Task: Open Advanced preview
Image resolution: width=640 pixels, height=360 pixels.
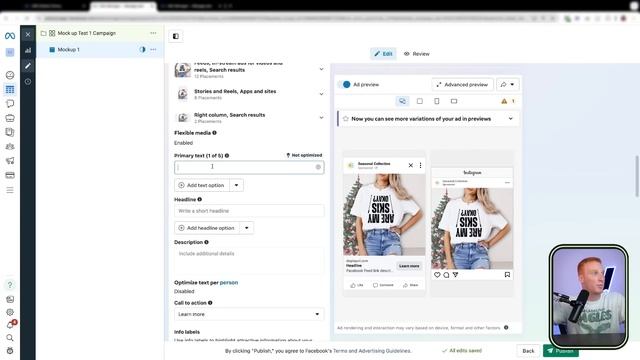Action: [462, 84]
